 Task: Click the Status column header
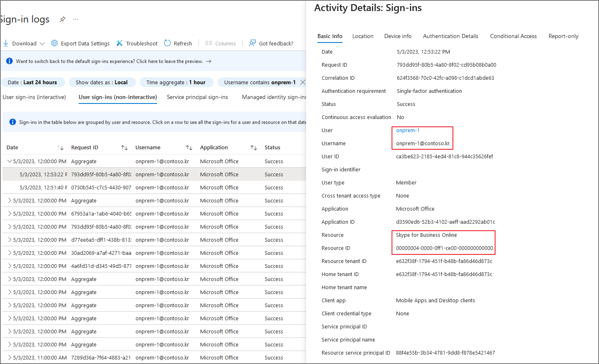272,148
